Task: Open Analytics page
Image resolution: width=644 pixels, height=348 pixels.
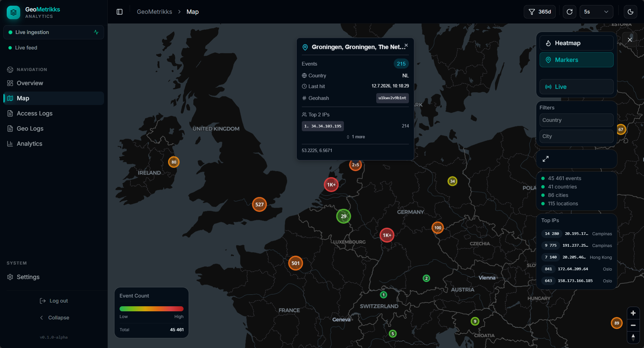Action: (54, 144)
